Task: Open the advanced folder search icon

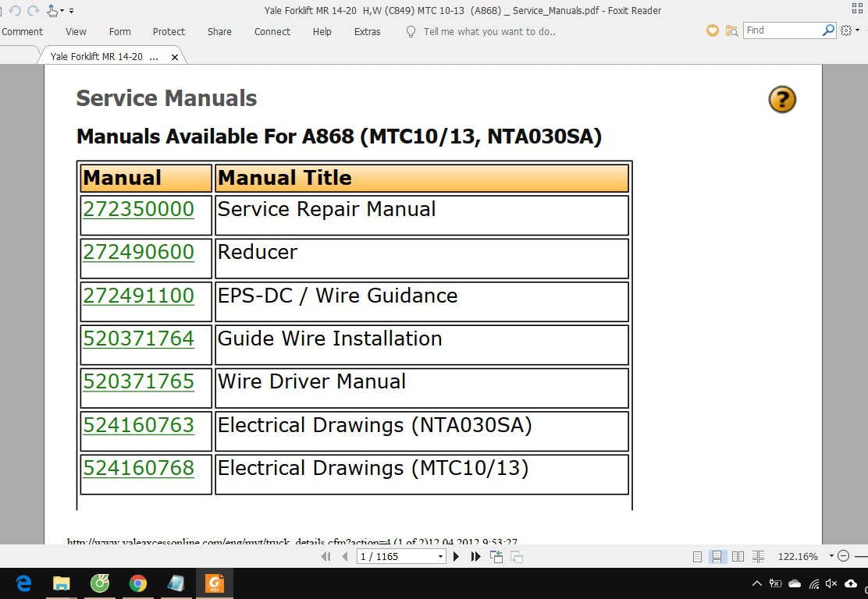Action: click(x=732, y=31)
